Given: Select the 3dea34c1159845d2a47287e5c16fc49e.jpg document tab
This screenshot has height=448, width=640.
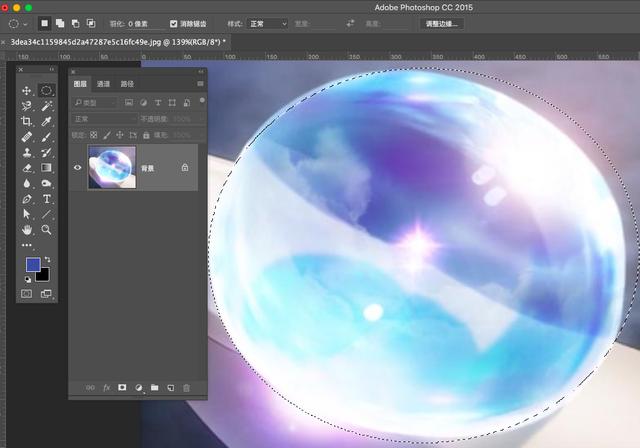Looking at the screenshot, I should click(x=118, y=42).
